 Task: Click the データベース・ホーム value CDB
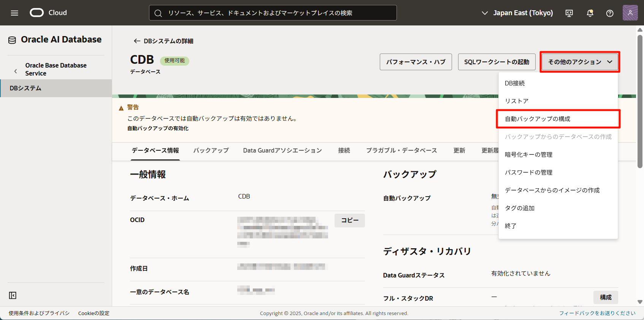click(x=244, y=196)
